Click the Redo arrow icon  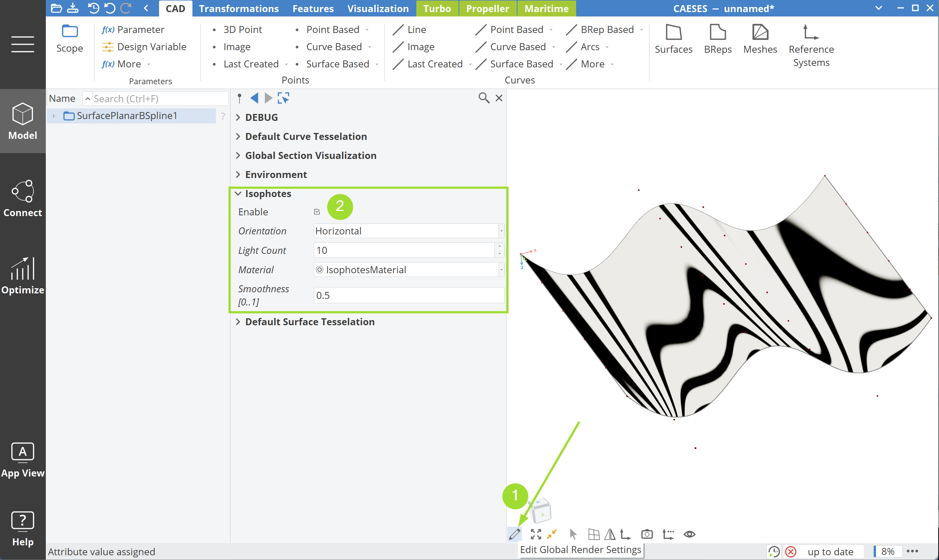pos(126,8)
